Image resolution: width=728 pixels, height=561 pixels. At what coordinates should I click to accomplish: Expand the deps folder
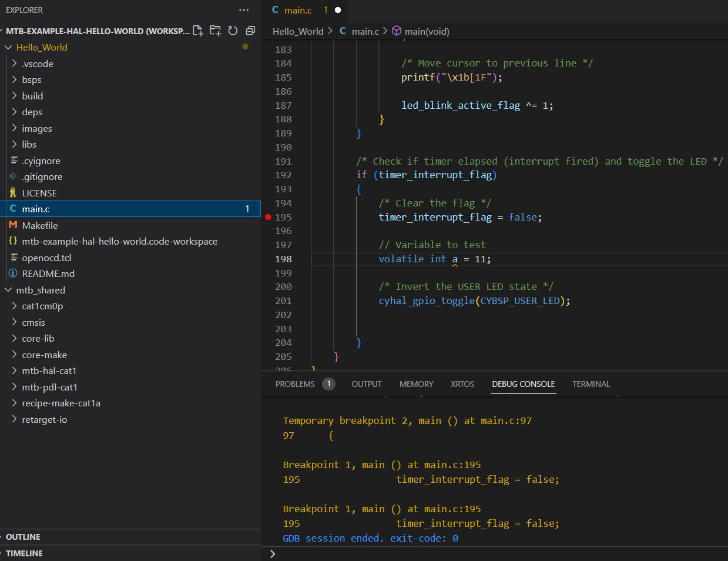[15, 112]
